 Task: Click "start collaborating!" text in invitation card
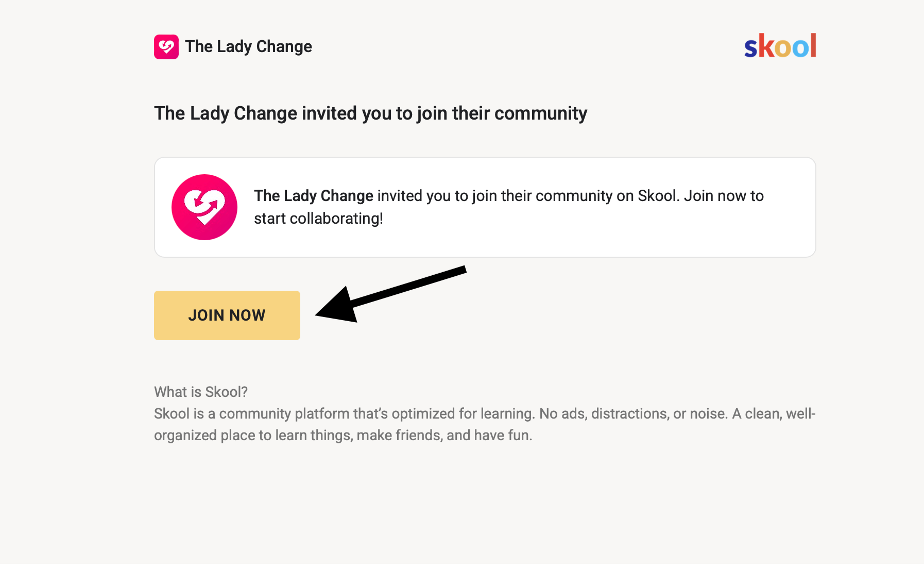click(x=318, y=219)
